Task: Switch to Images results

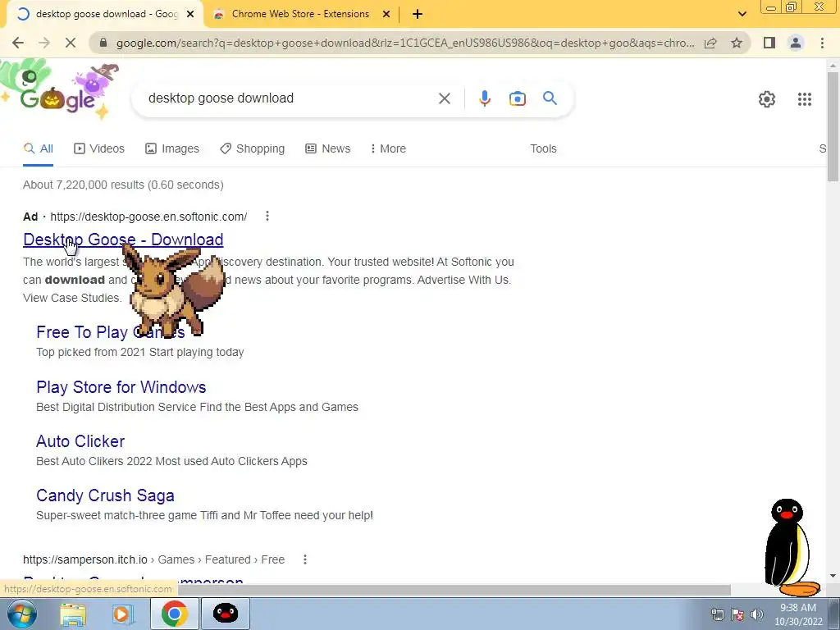Action: (x=172, y=148)
